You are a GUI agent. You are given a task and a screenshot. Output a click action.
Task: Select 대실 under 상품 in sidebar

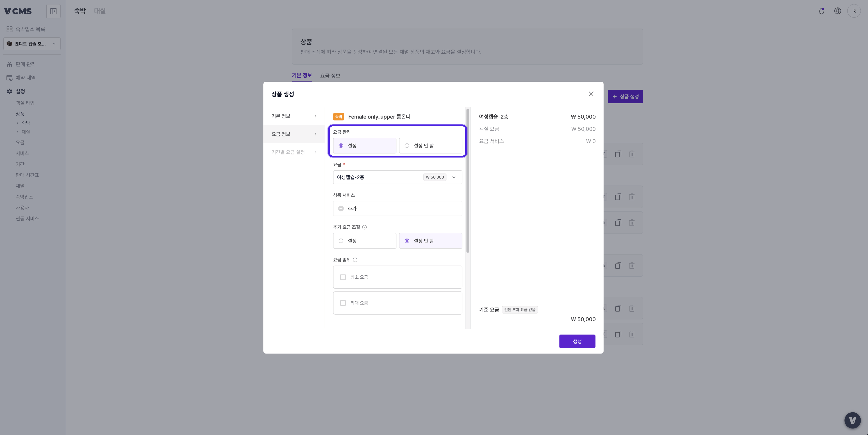26,132
